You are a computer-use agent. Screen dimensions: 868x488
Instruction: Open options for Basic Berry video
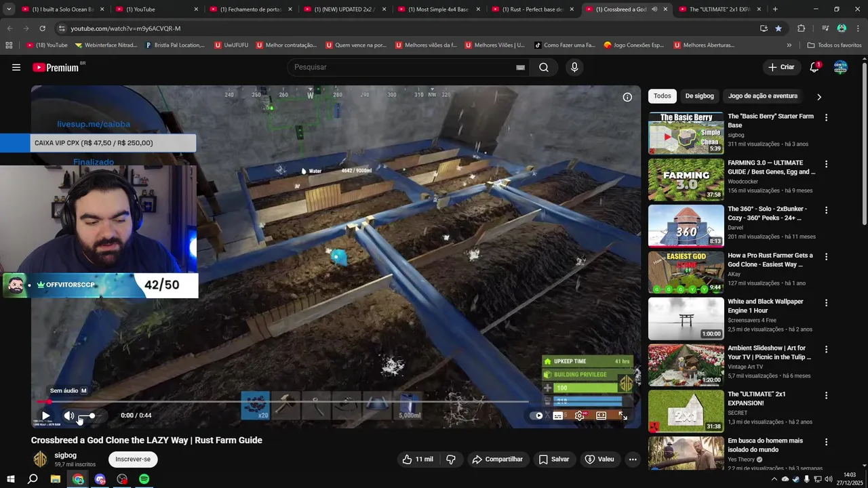click(x=826, y=117)
